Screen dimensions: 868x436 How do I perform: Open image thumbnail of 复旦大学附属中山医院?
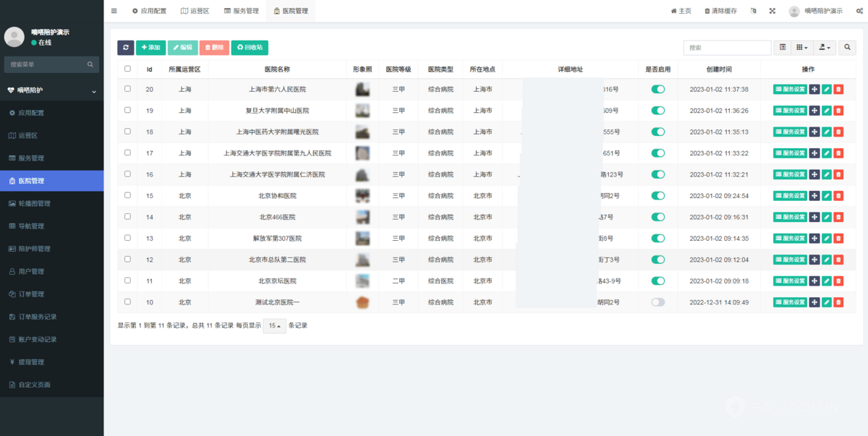[362, 111]
